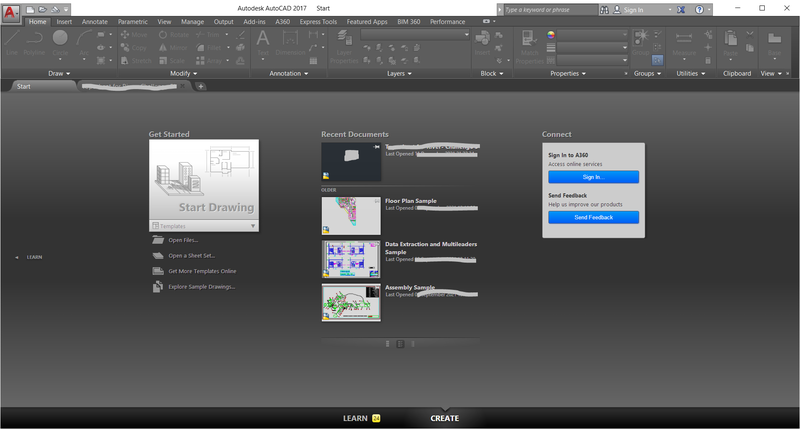Click the Trim tool
The height and width of the screenshot is (429, 800).
(208, 35)
